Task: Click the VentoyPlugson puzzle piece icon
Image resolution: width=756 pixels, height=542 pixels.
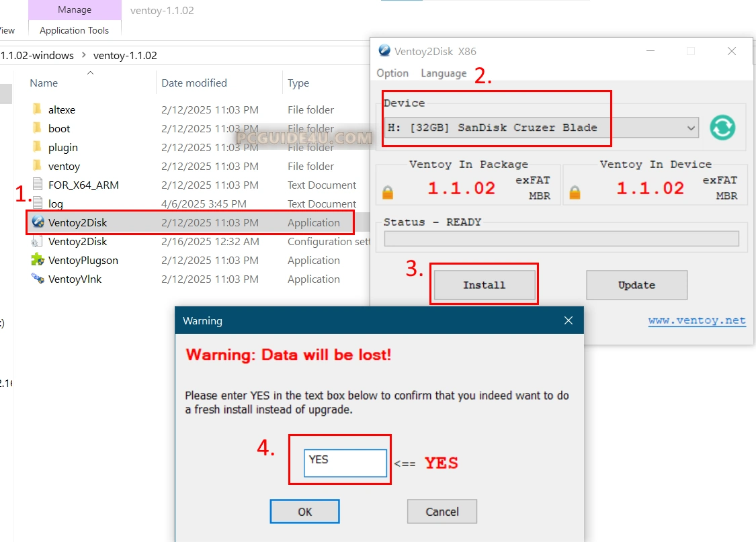Action: (x=38, y=260)
